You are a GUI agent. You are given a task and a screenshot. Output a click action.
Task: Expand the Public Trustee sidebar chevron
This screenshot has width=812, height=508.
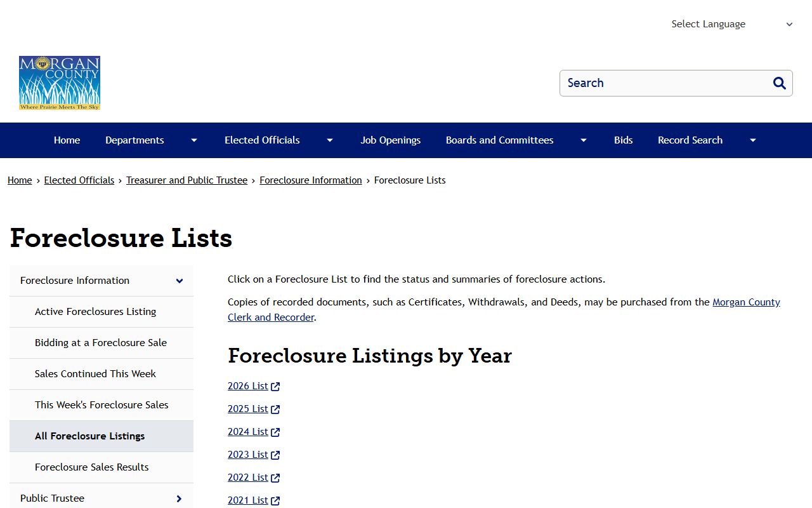(179, 499)
